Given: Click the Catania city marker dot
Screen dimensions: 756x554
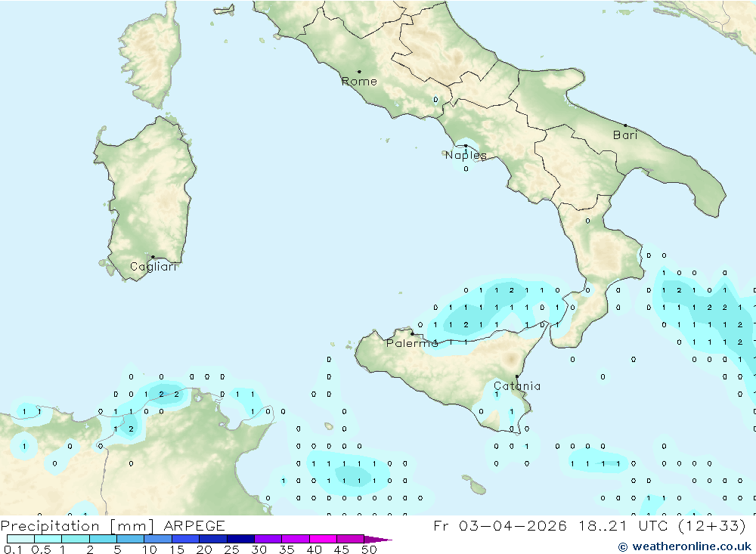Looking at the screenshot, I should (x=517, y=376).
